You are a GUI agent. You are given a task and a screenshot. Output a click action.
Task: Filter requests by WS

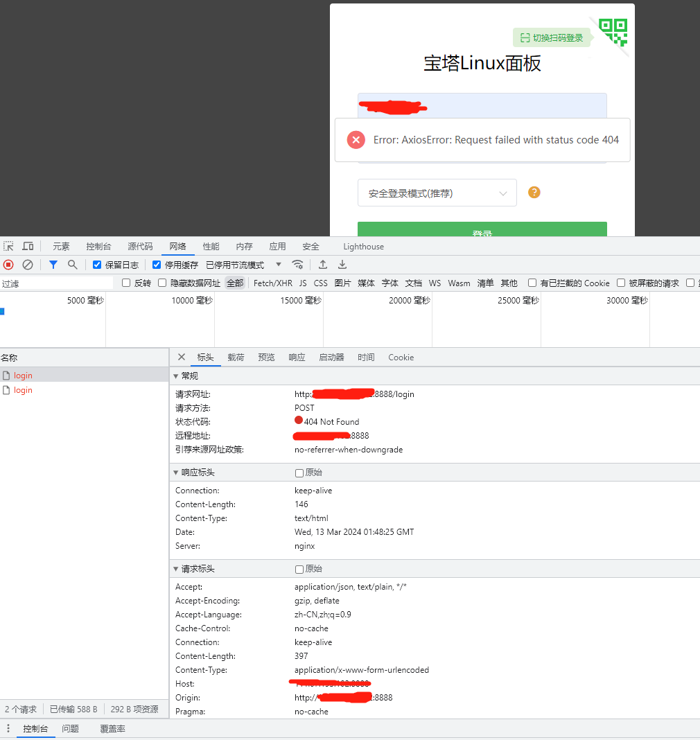click(x=435, y=283)
